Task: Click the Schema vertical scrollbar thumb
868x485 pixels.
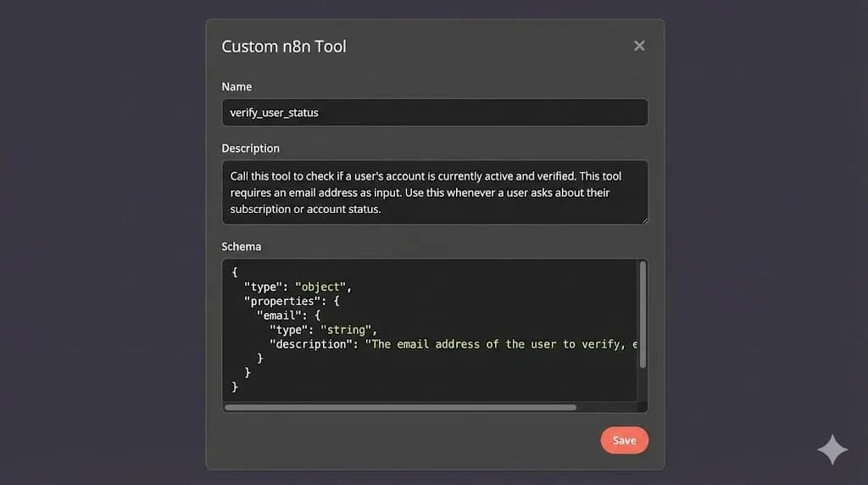Action: [643, 314]
